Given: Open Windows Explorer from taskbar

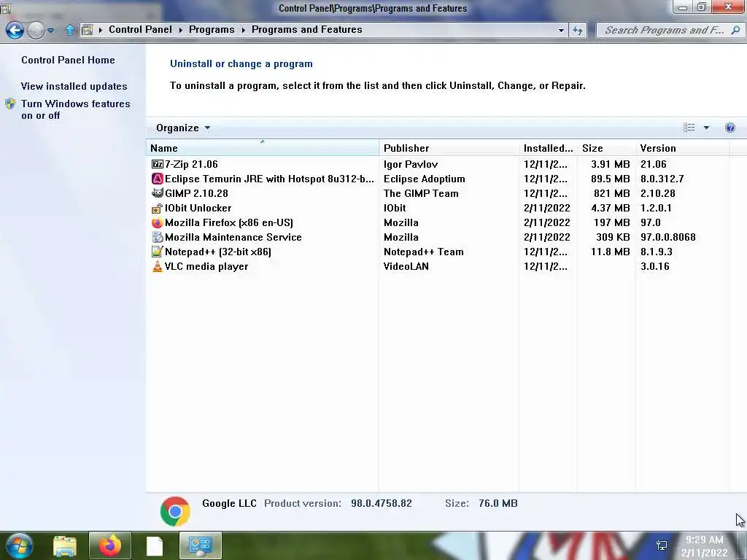Looking at the screenshot, I should pos(65,546).
